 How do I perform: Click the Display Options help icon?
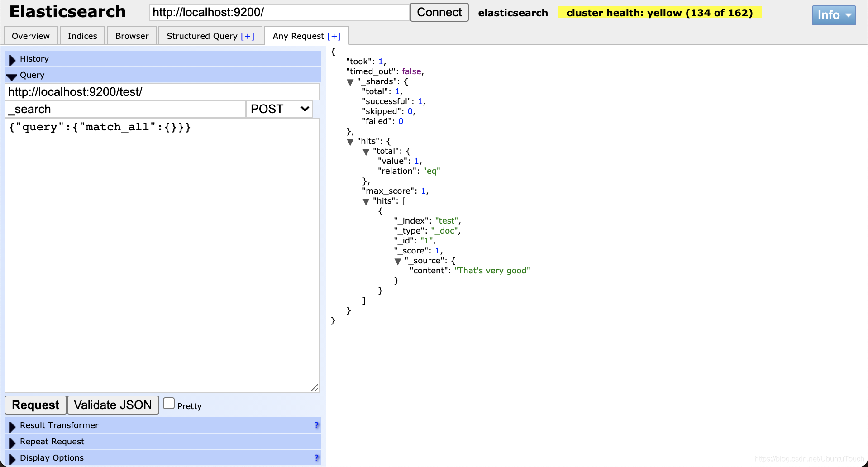pyautogui.click(x=316, y=457)
